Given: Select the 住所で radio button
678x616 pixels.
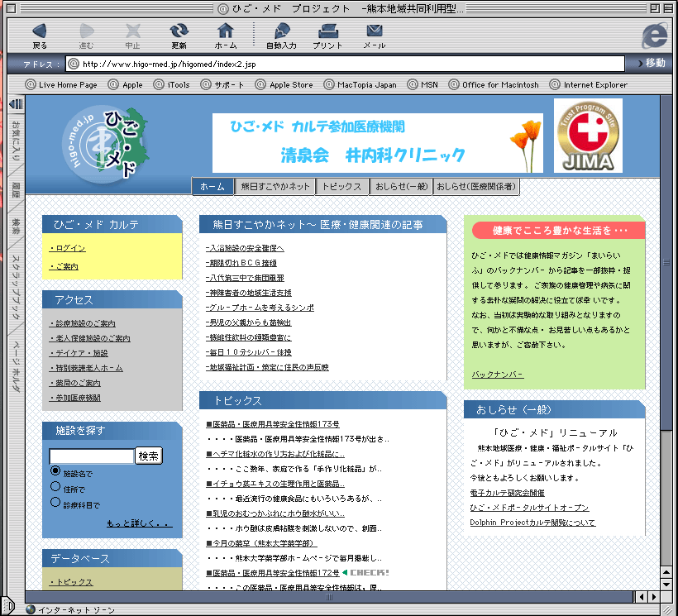Looking at the screenshot, I should [55, 487].
